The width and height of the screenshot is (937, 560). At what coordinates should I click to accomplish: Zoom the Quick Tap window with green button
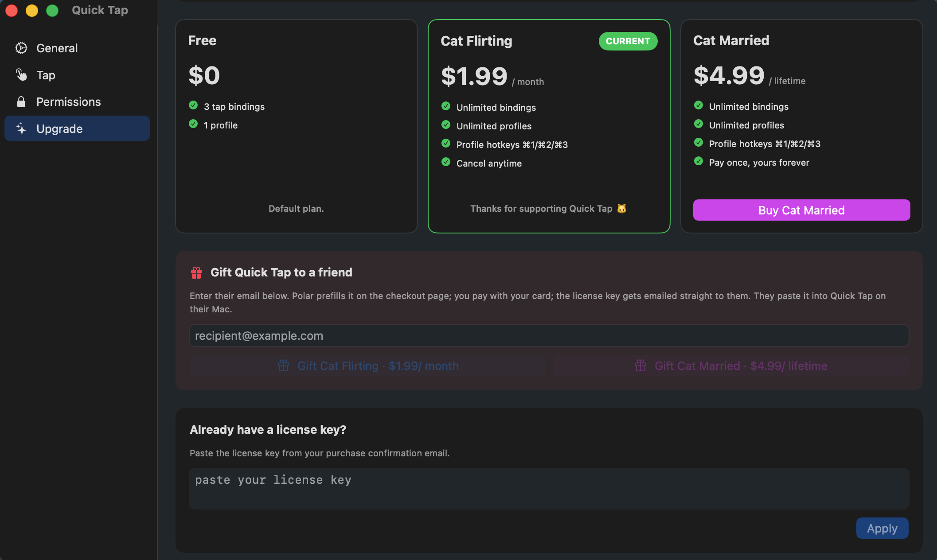pos(52,10)
